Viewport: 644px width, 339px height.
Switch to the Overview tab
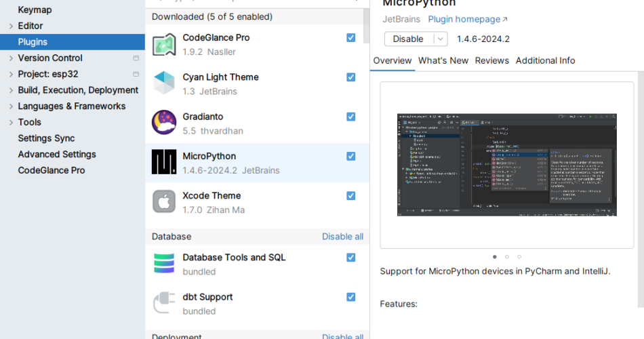click(x=393, y=60)
